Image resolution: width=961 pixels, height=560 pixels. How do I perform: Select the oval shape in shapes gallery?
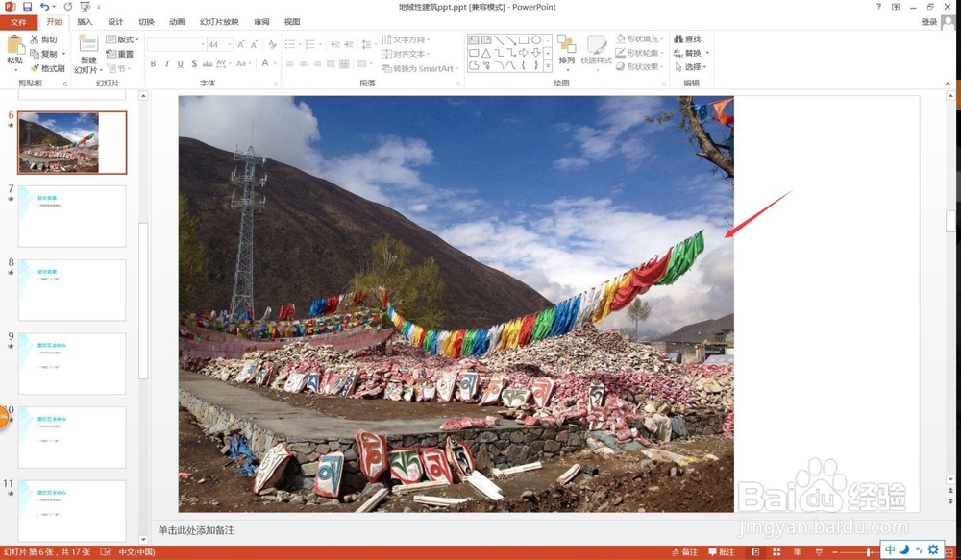(536, 39)
